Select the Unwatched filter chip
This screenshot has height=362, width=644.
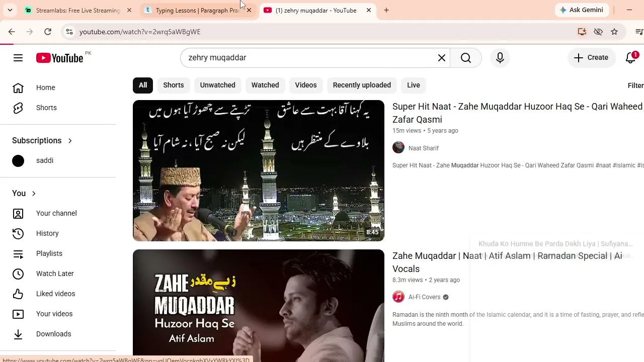coord(218,85)
